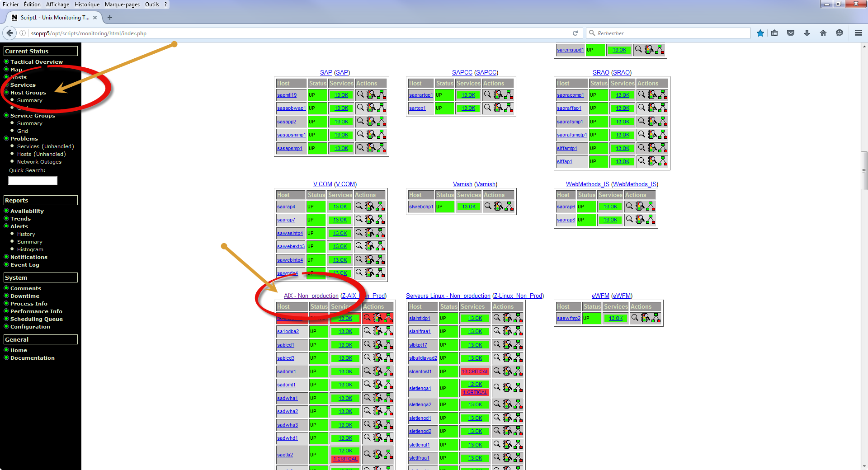Click the vertical page scrollbar thumb

pos(864,171)
